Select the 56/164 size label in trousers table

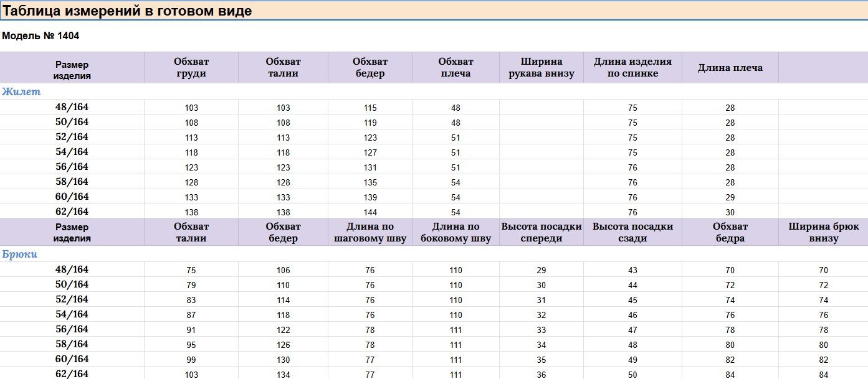72,329
